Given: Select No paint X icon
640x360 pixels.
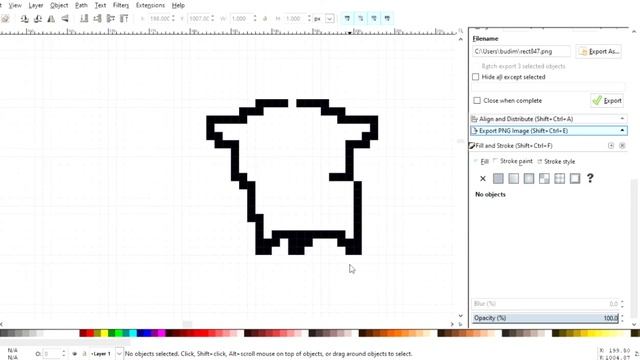Looking at the screenshot, I should click(483, 178).
